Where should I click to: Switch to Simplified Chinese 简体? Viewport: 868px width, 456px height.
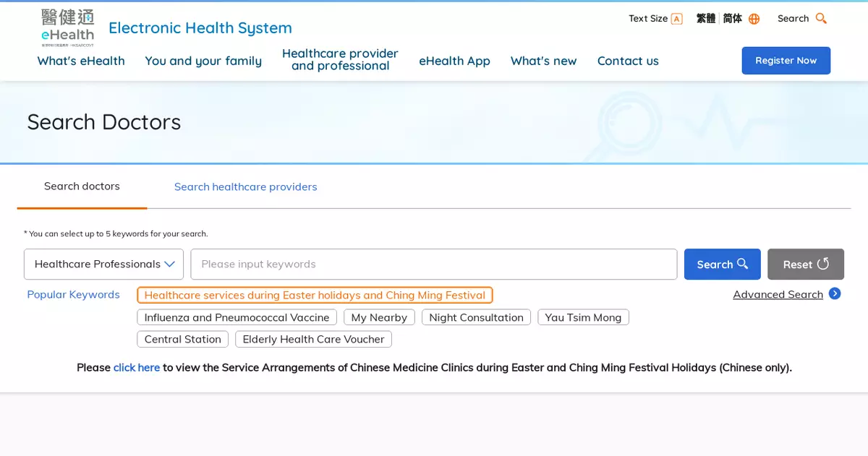[732, 19]
